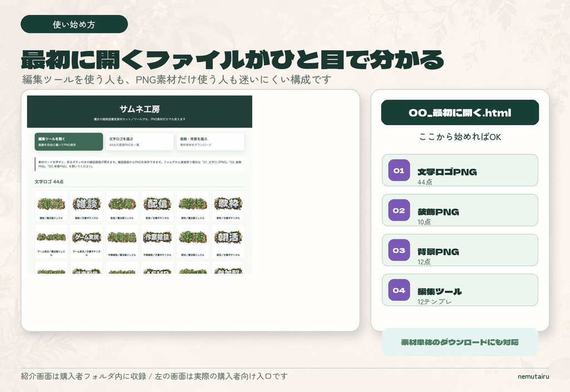Open the 編集ツールを開く tab card

coord(68,141)
